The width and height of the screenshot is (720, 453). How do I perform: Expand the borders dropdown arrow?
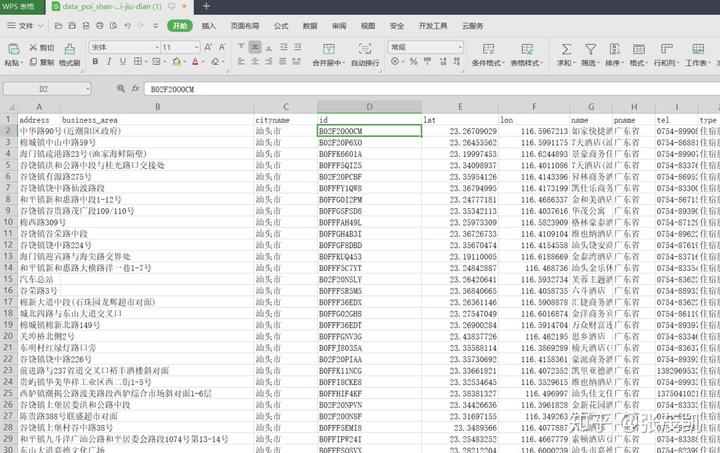tap(146, 62)
